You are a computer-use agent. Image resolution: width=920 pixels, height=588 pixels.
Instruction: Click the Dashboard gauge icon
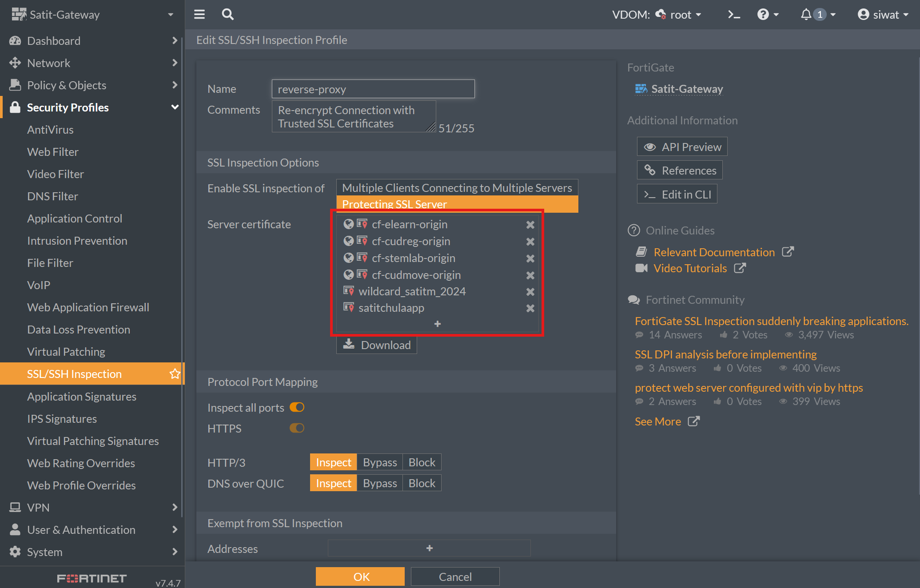15,41
